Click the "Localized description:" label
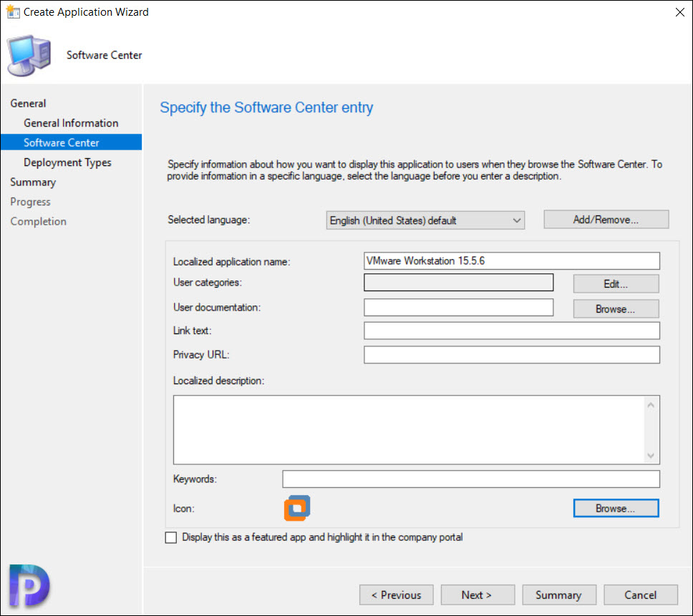693x616 pixels. pyautogui.click(x=218, y=381)
